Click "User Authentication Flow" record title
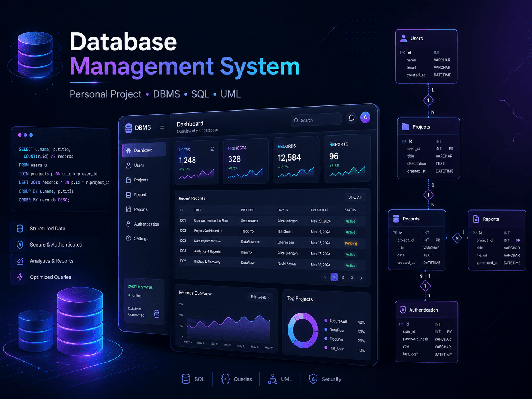Image resolution: width=532 pixels, height=399 pixels. click(x=211, y=220)
